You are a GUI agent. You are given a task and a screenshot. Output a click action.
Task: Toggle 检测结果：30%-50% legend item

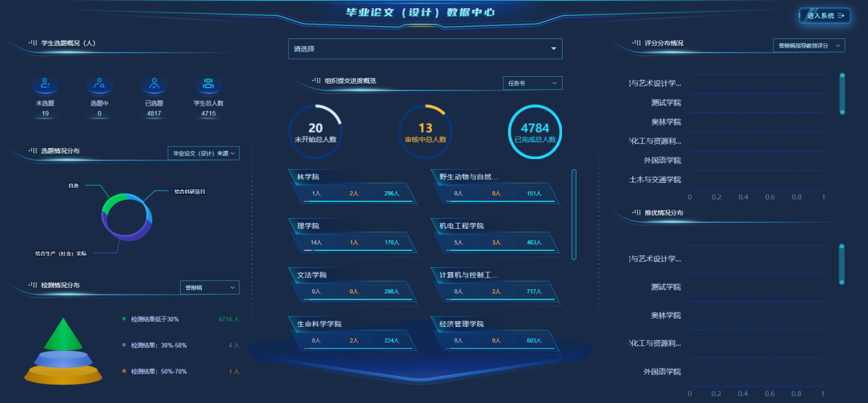tap(158, 345)
